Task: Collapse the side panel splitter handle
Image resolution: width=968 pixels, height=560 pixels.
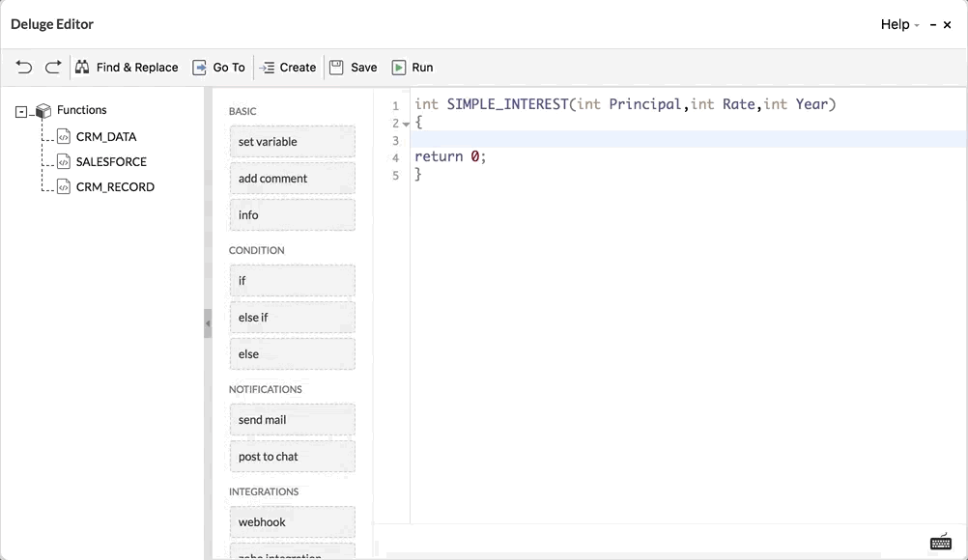Action: (208, 323)
